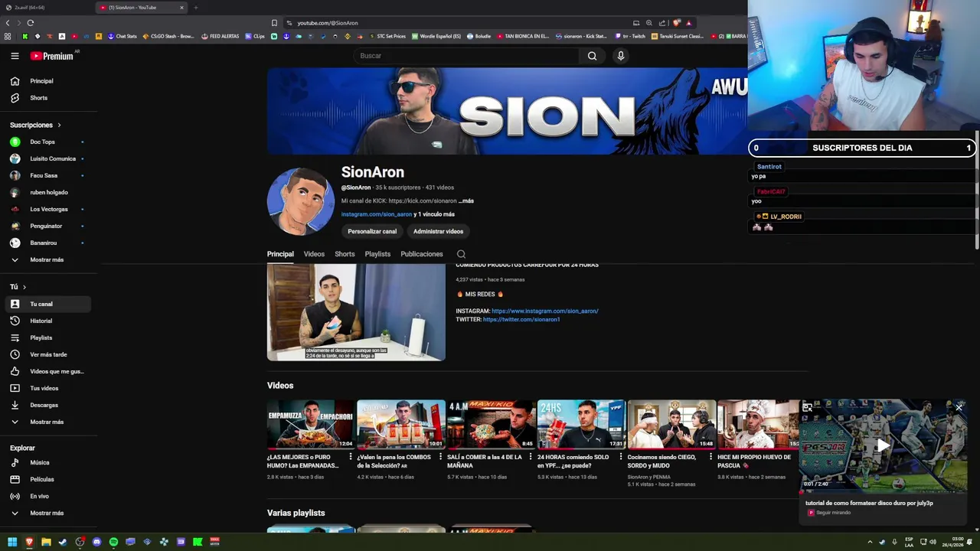Click the featured Carrefour video thumbnail
This screenshot has width=980, height=551.
tap(356, 312)
